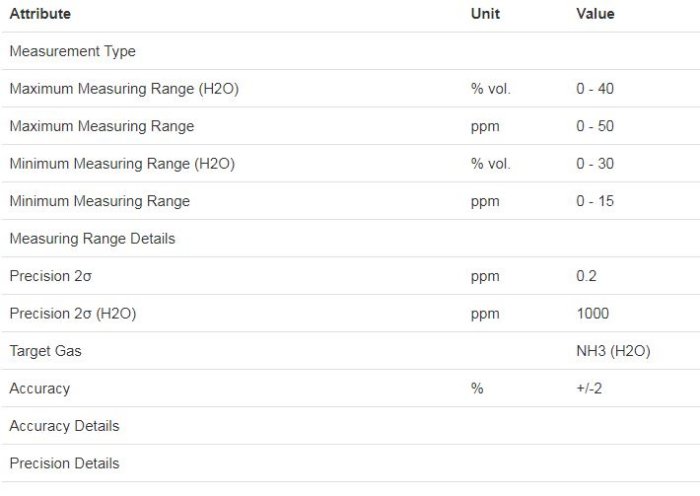The image size is (700, 496).
Task: Select the 1000 value cell
Action: point(592,314)
